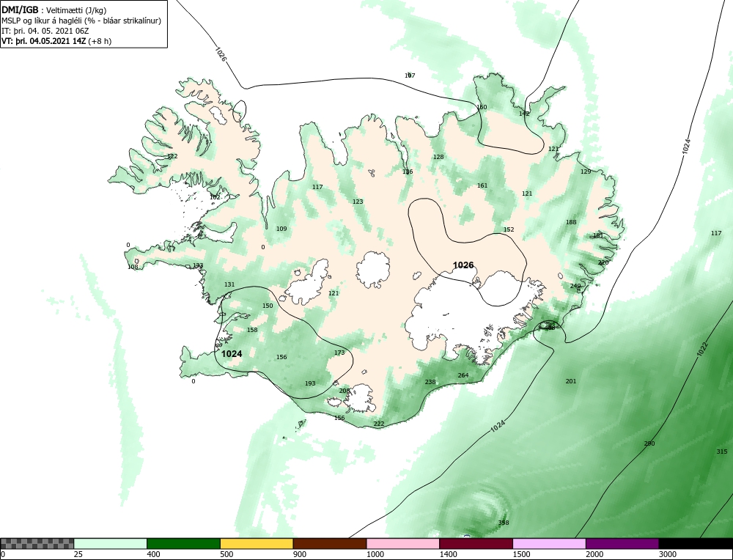The width and height of the screenshot is (733, 560).
Task: Click the value 131 in west Iceland
Action: (x=229, y=284)
